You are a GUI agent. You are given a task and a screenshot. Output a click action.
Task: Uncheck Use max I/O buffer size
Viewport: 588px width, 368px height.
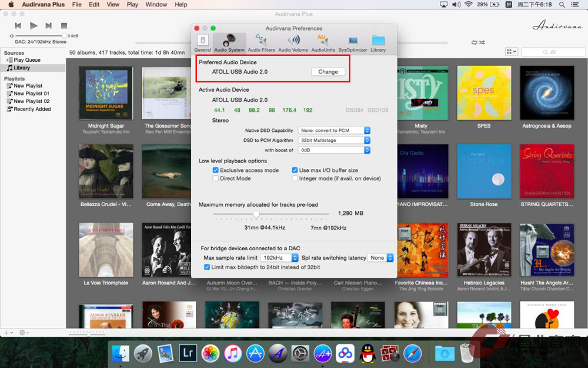[x=295, y=170]
